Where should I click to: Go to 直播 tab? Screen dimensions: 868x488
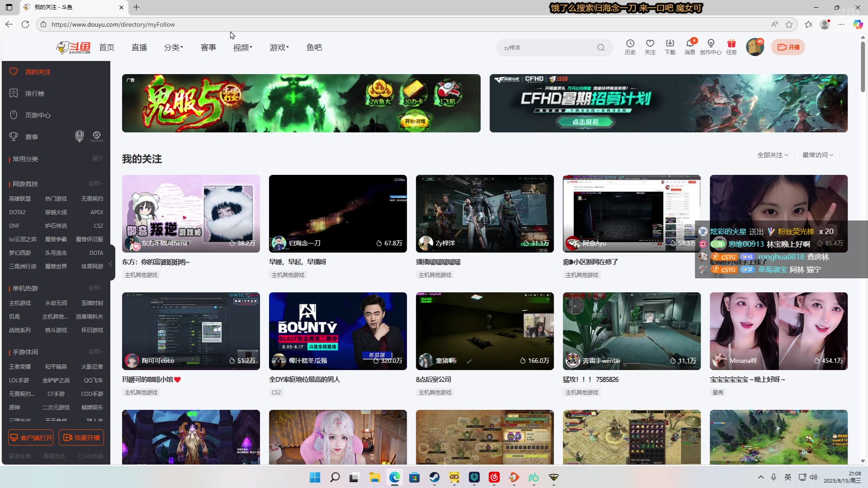point(139,47)
